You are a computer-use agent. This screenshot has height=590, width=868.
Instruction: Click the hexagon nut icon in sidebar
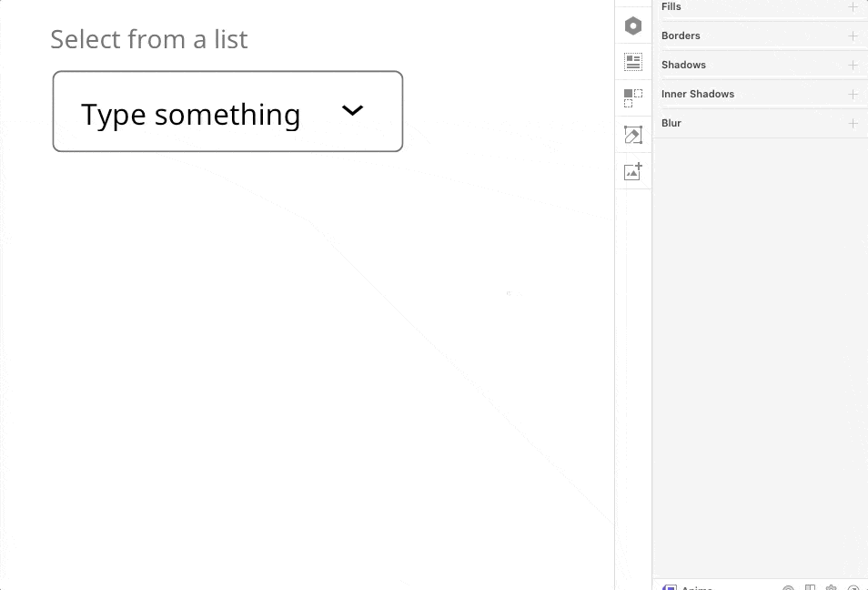tap(633, 25)
